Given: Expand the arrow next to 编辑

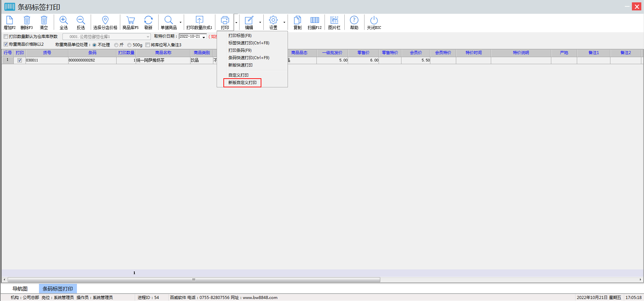Looking at the screenshot, I should (260, 23).
